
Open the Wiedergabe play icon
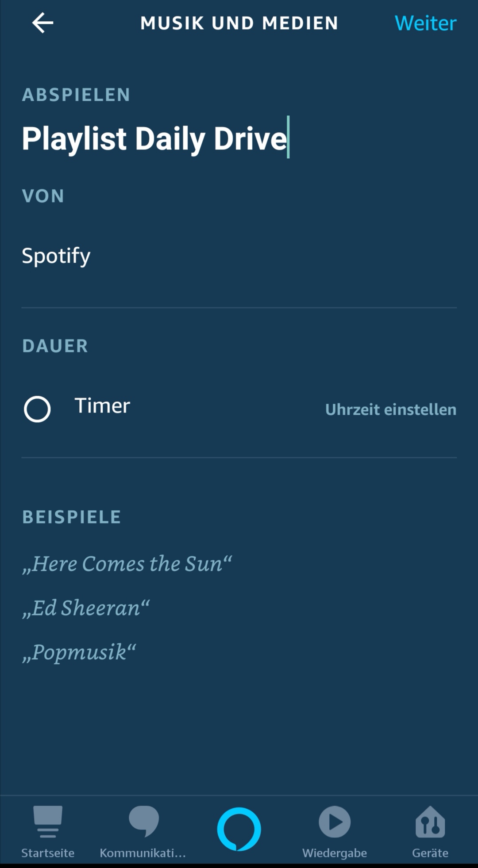335,822
